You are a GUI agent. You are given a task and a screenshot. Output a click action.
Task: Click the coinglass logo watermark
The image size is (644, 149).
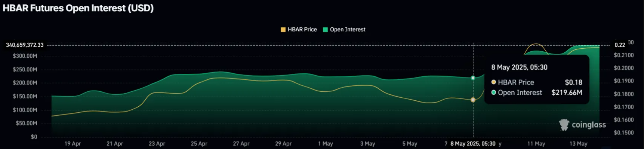pos(582,125)
